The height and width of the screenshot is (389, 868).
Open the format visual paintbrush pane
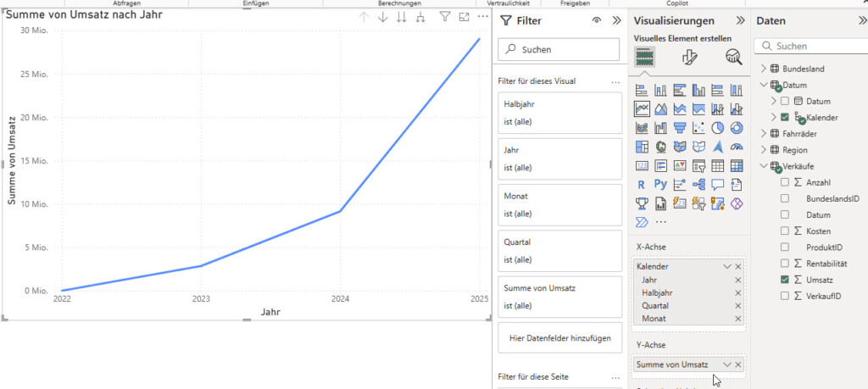click(x=689, y=57)
